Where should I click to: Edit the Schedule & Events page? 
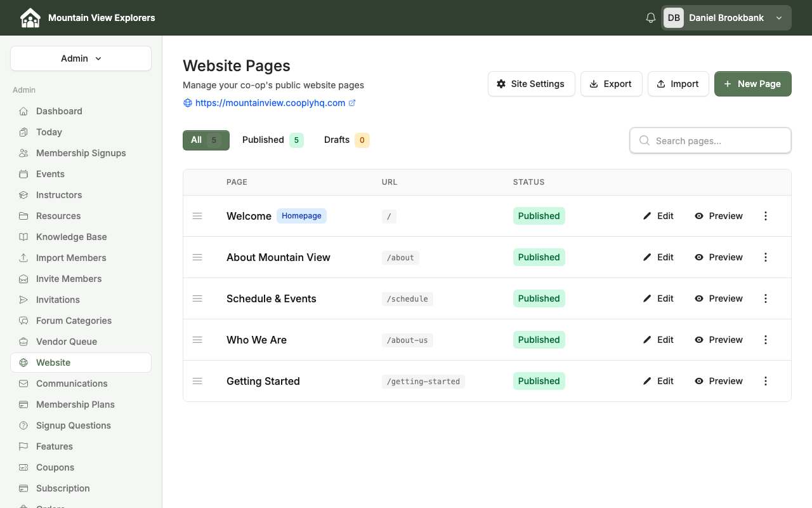pyautogui.click(x=658, y=298)
